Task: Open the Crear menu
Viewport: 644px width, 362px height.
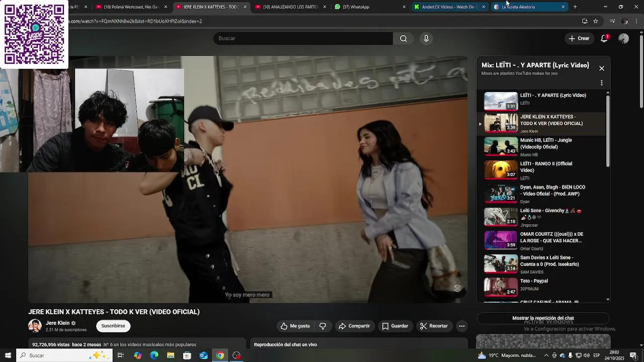Action: (x=579, y=38)
